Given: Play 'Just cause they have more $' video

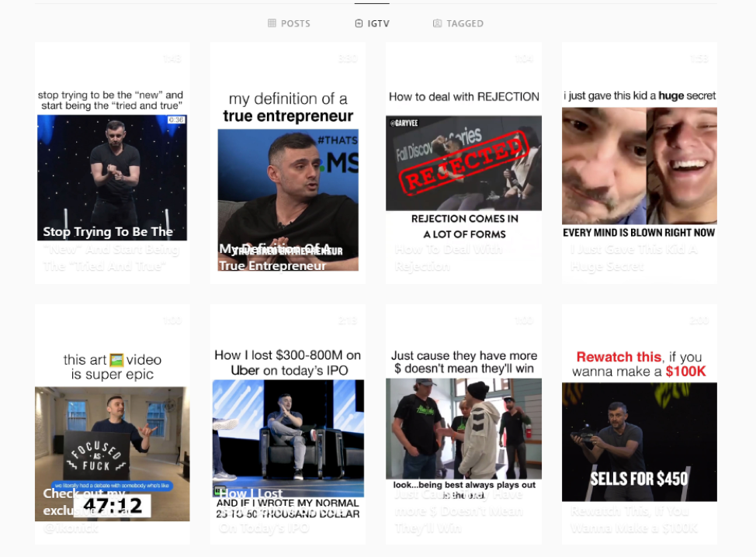Looking at the screenshot, I should tap(463, 427).
